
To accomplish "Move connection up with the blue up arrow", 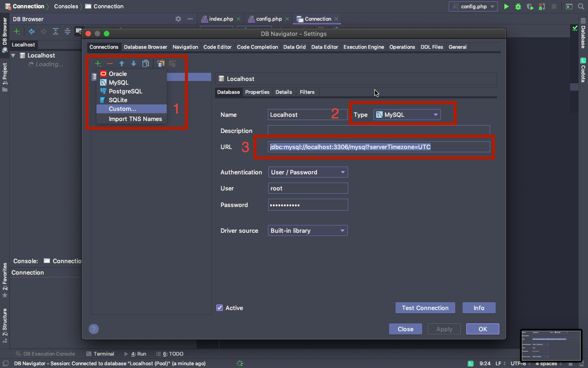I will pos(122,63).
